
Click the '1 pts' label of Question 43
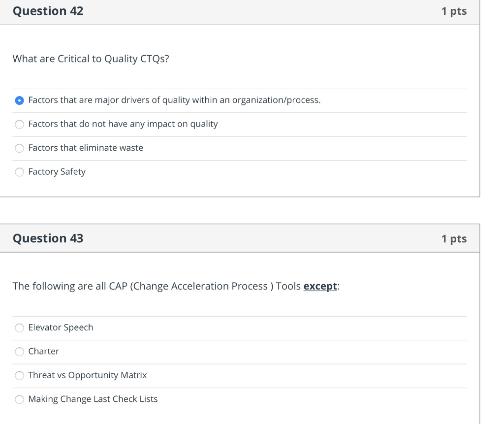pos(454,239)
